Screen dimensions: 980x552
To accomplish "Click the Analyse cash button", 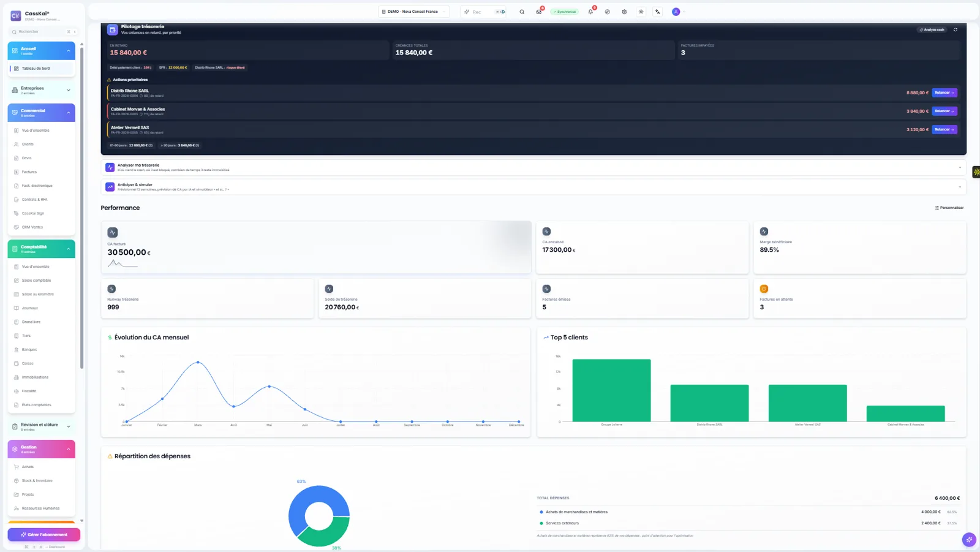I will 932,29.
